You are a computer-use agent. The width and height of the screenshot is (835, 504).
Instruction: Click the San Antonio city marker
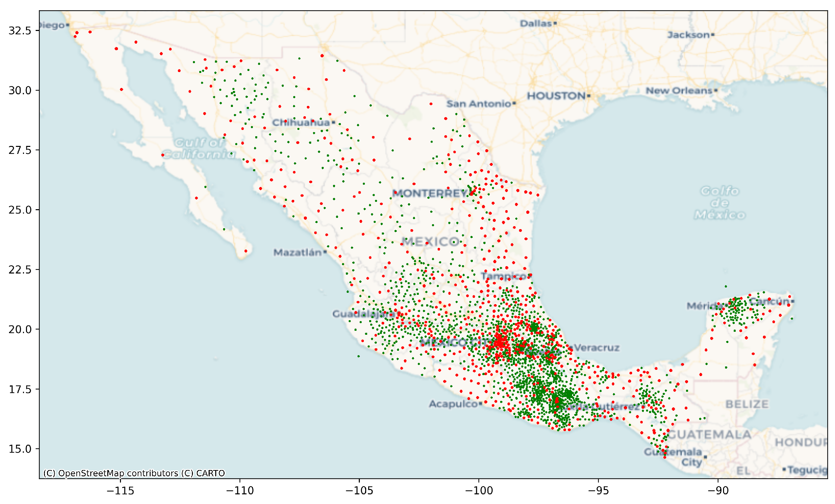(514, 103)
